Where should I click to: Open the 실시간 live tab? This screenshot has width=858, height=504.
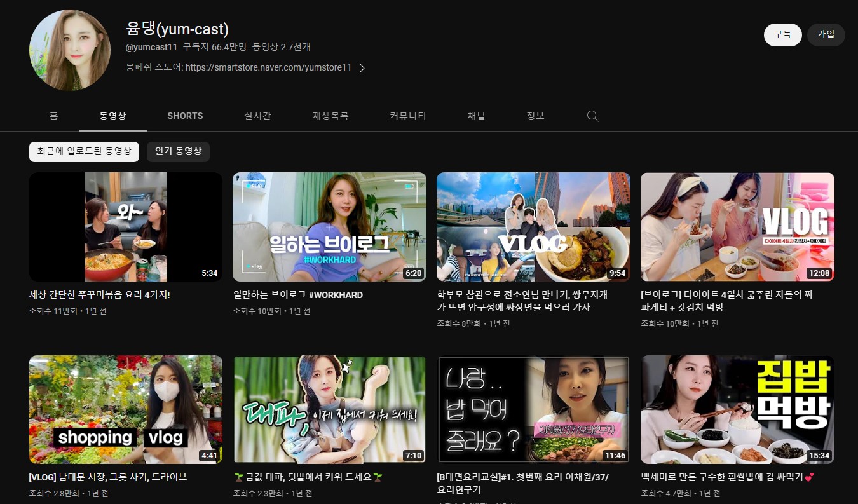tap(257, 116)
